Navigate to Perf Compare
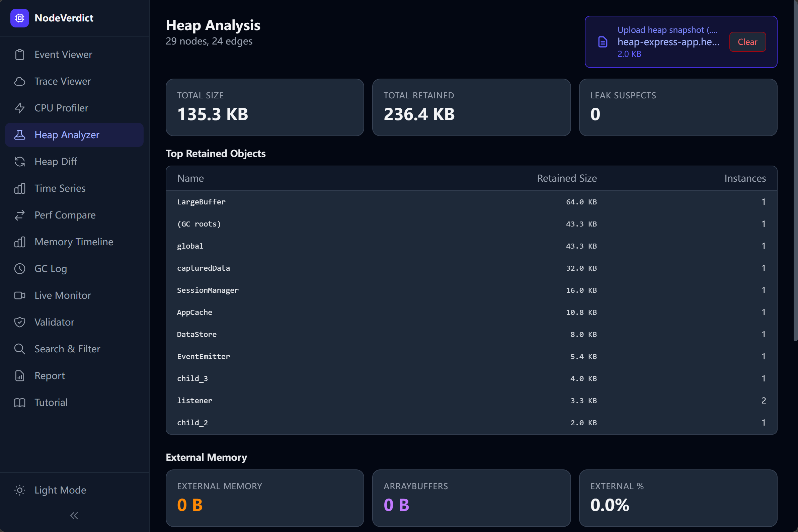This screenshot has height=532, width=798. (74, 215)
